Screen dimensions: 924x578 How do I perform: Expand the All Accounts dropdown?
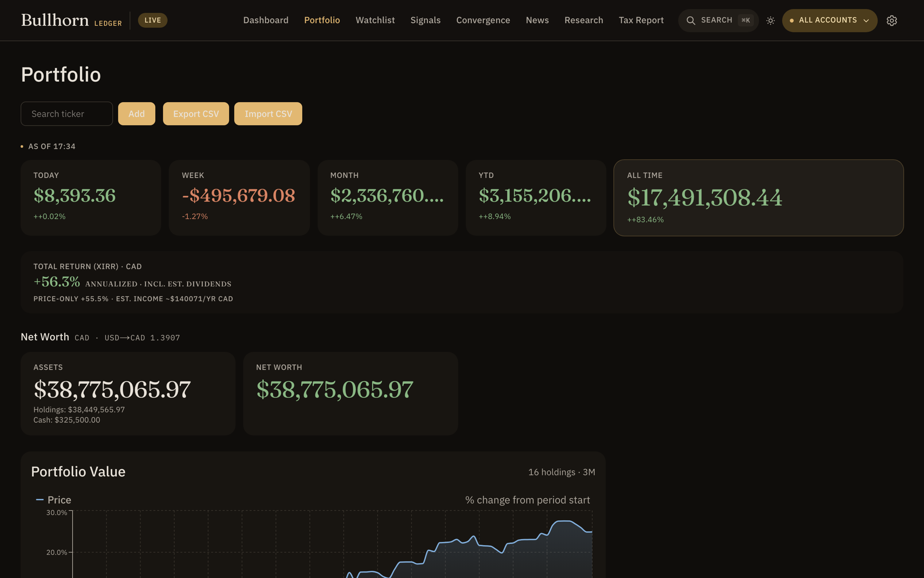(829, 20)
